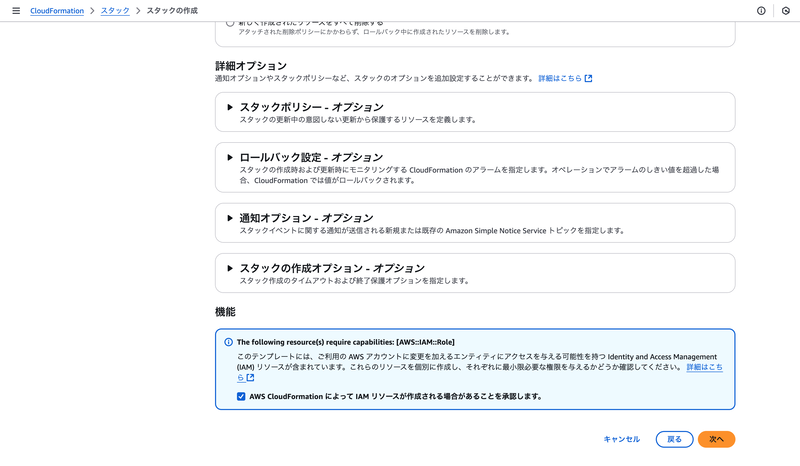Click external link icon in IAM notice
This screenshot has width=800, height=466.
coord(250,378)
